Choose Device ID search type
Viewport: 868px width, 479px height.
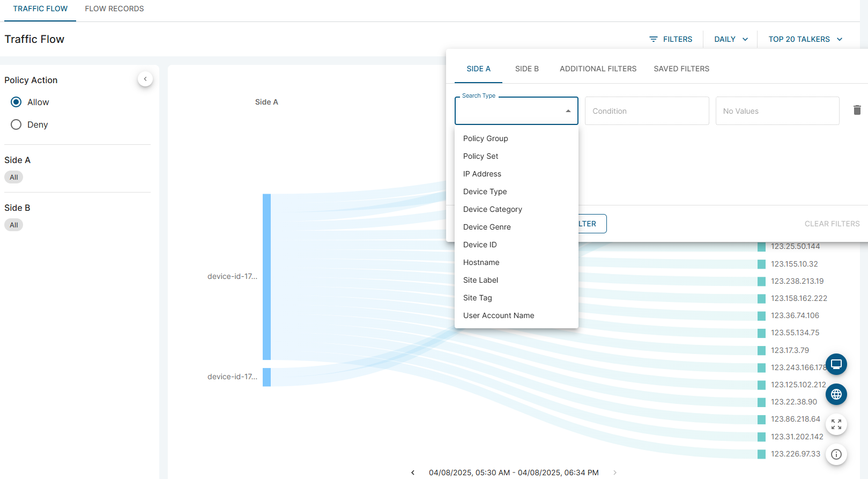coord(516,245)
